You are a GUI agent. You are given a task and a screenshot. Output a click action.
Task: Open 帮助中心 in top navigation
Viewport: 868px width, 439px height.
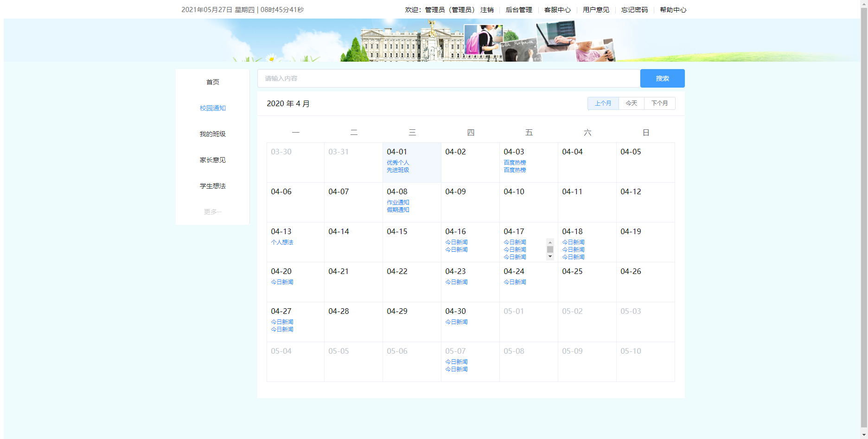(x=673, y=10)
